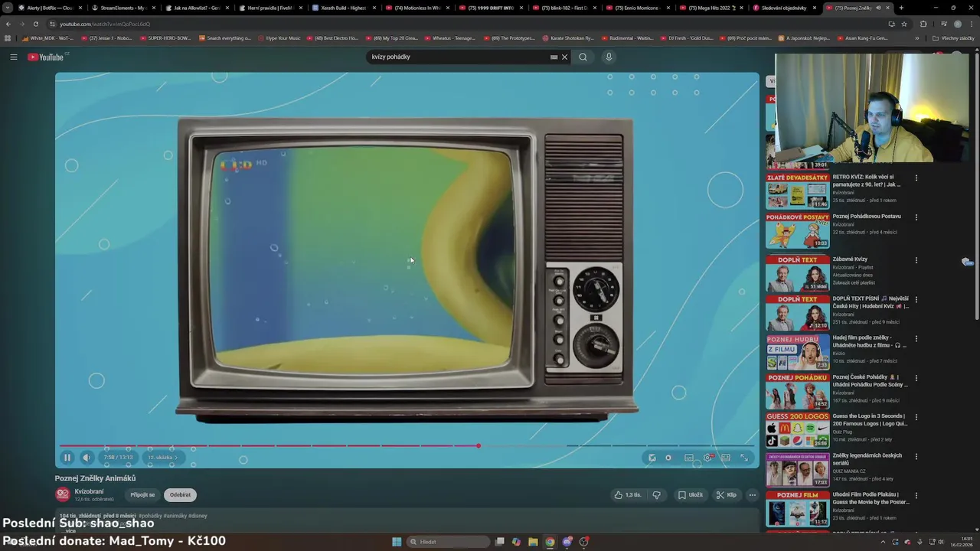Switch to the 'Ennio Morricone' browser tab
This screenshot has width=980, height=551.
[x=637, y=8]
